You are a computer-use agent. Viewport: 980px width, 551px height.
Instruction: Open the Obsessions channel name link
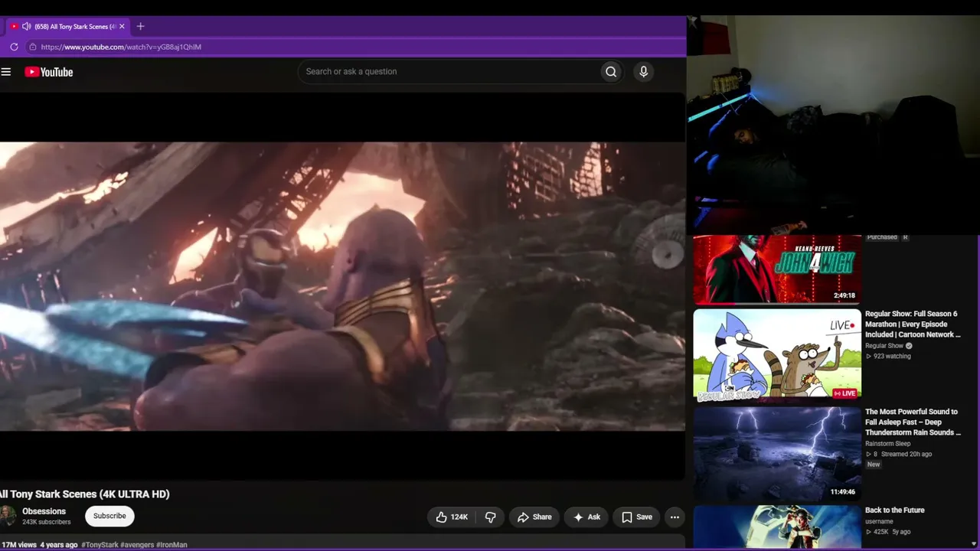tap(44, 511)
